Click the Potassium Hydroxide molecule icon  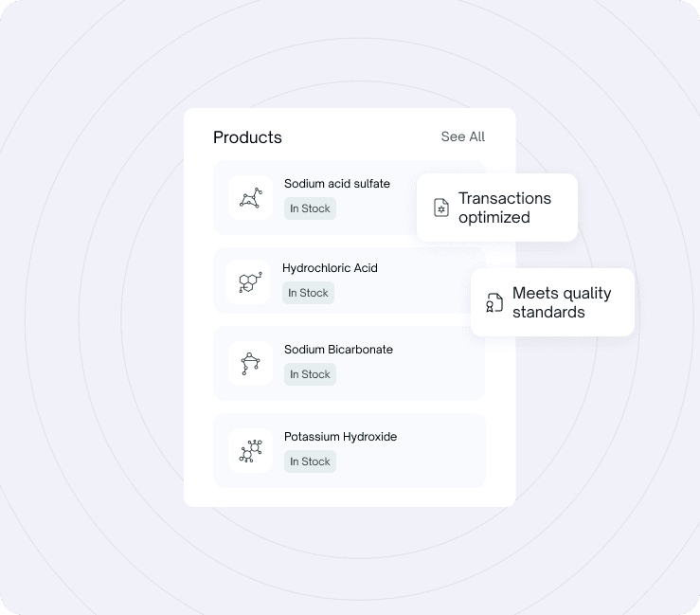point(250,451)
